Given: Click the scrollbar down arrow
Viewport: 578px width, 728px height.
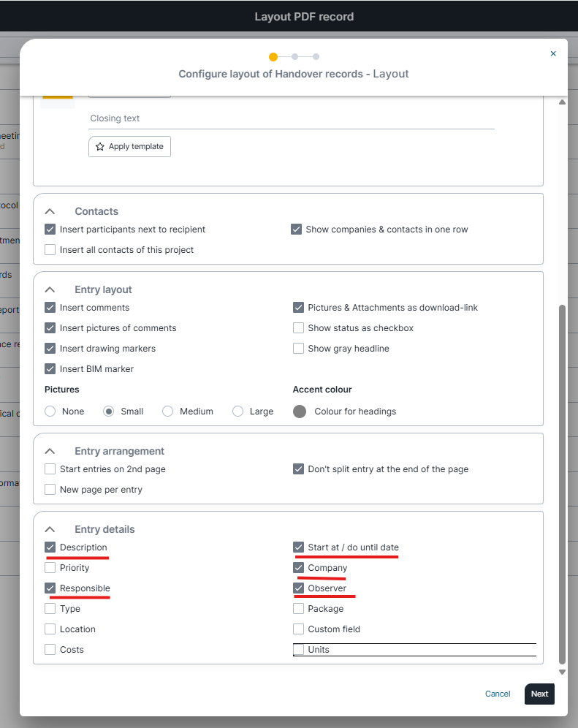Looking at the screenshot, I should 562,672.
